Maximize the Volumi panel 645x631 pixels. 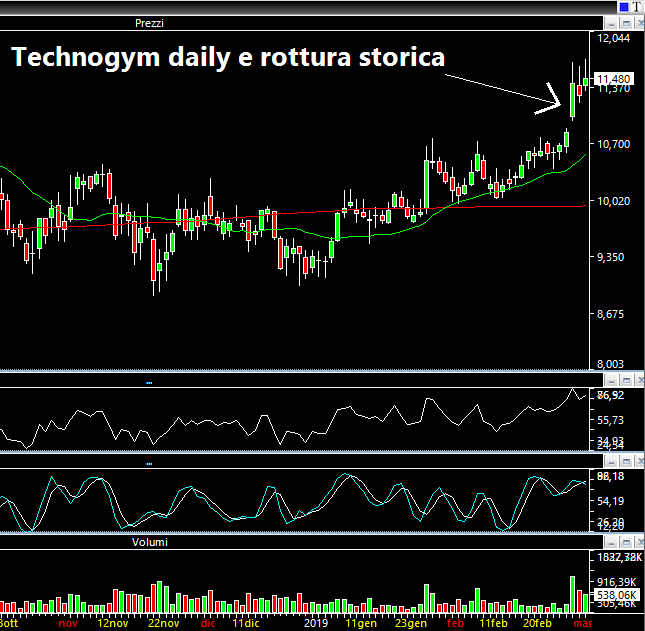(x=626, y=543)
